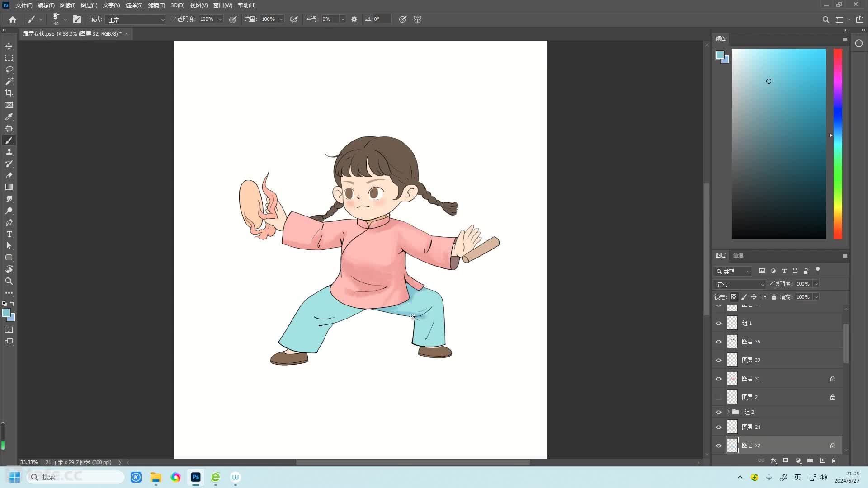868x488 pixels.
Task: Show hidden layer 图层 2
Action: tap(718, 397)
